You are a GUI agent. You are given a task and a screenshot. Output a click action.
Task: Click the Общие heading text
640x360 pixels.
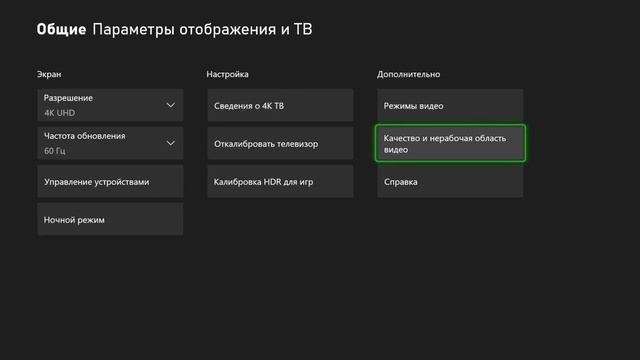[x=61, y=29]
